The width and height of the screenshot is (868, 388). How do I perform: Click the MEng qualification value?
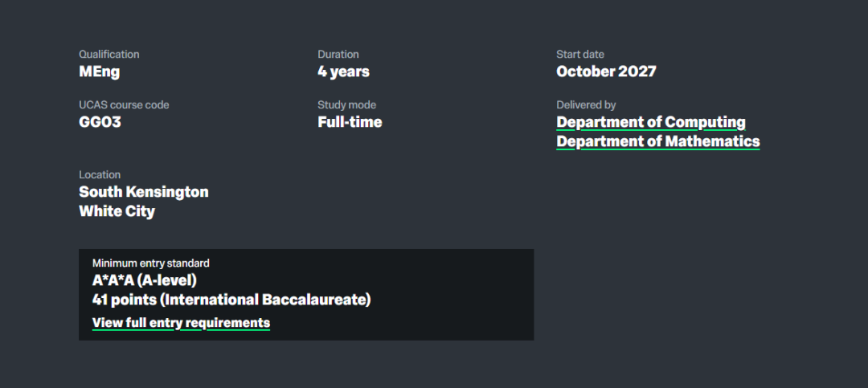[x=100, y=71]
